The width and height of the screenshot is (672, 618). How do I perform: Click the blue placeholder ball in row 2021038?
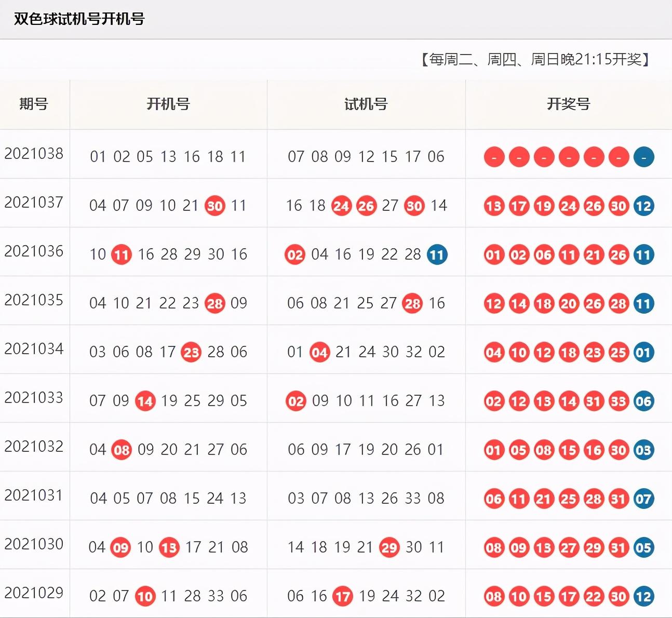tap(643, 157)
